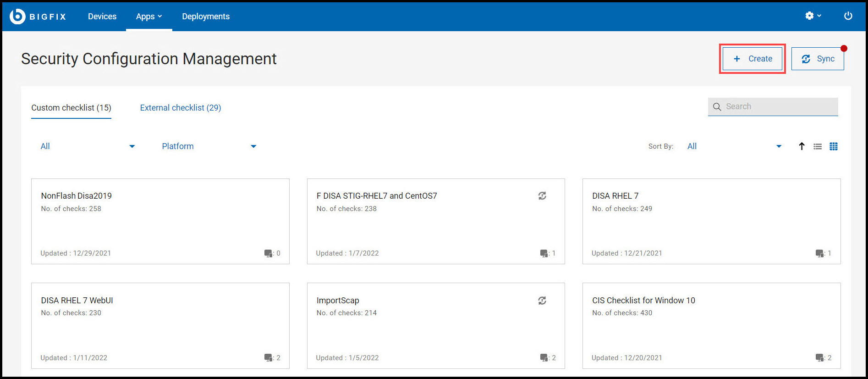868x379 pixels.
Task: Switch to list view layout
Action: point(818,146)
